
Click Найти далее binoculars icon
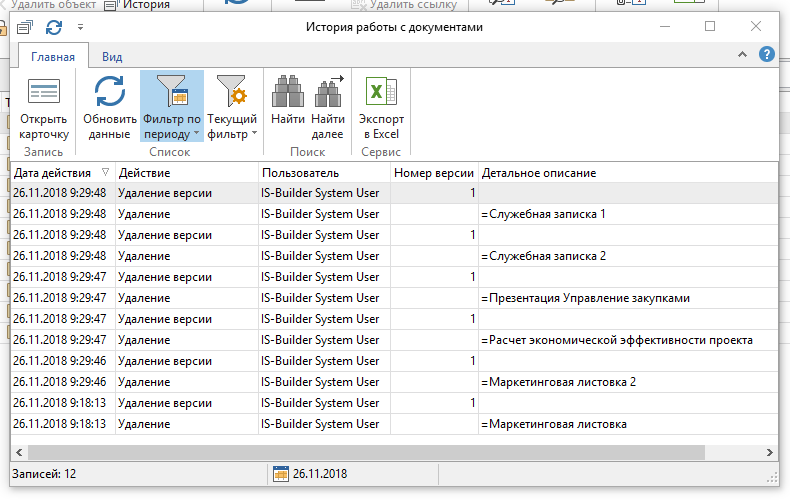328,91
